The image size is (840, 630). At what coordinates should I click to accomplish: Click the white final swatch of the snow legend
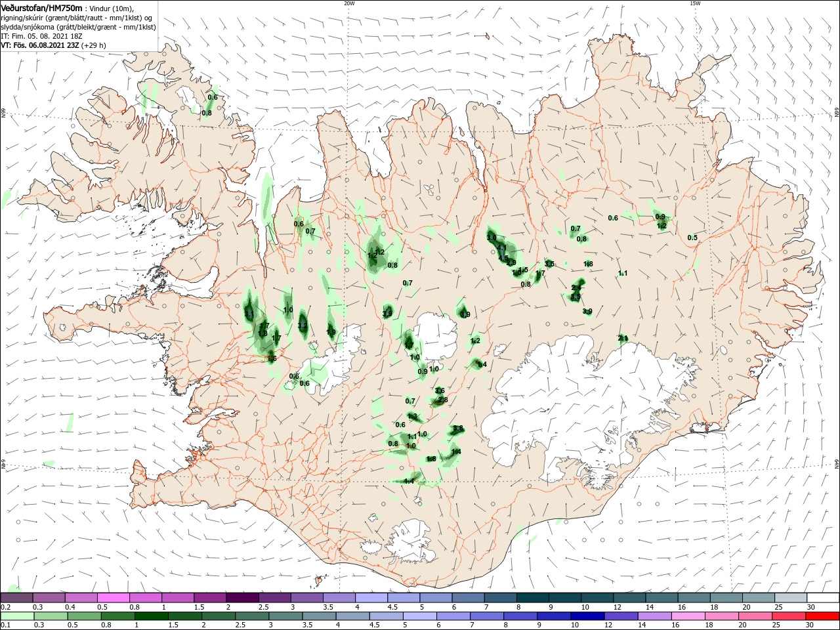(823, 598)
